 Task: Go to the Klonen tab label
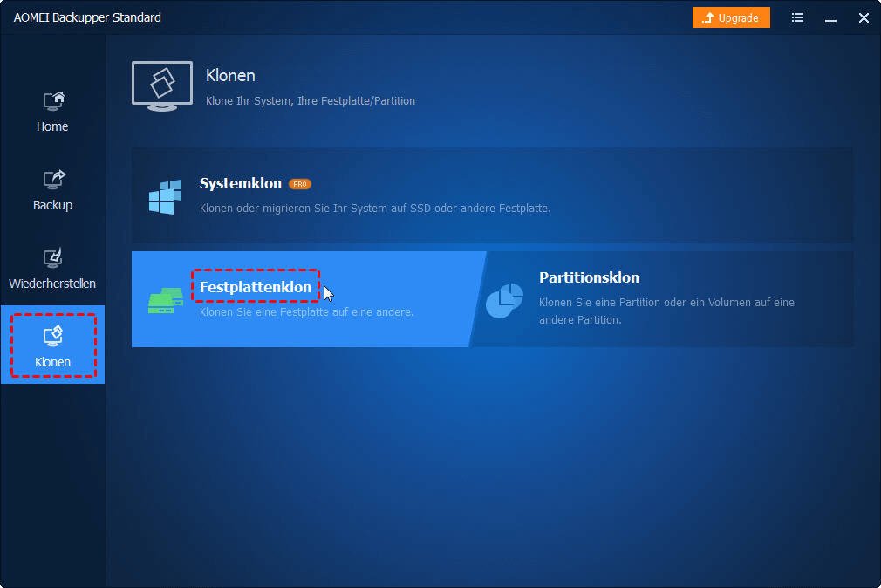pyautogui.click(x=53, y=362)
